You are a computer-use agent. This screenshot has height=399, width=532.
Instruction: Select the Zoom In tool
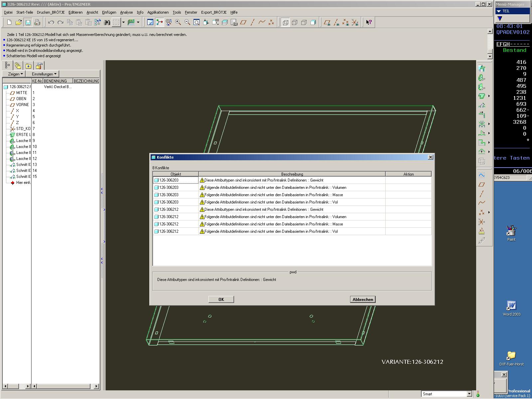178,22
